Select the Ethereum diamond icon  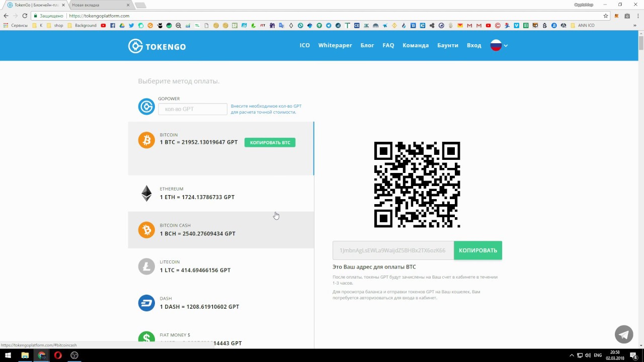click(x=146, y=194)
